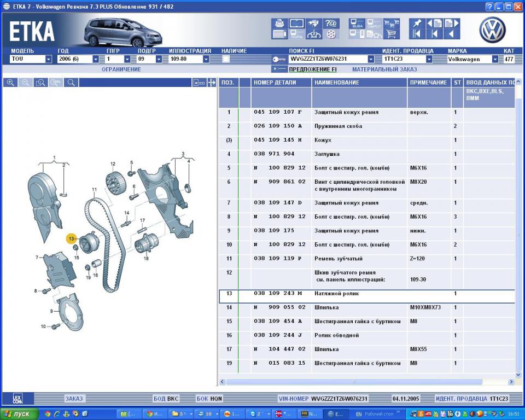The height and width of the screenshot is (420, 525).
Task: Click the horizontal scrollbar of parts table
Action: point(354,382)
